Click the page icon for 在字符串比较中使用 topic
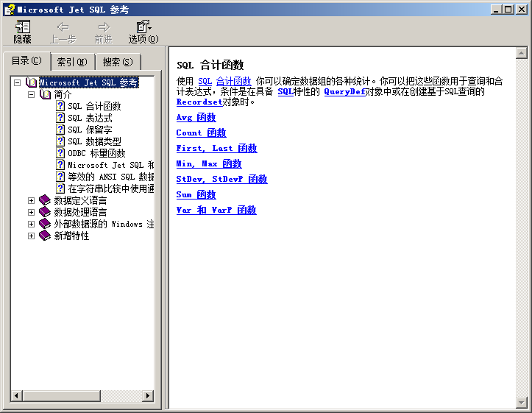This screenshot has height=413, width=532. [x=60, y=188]
